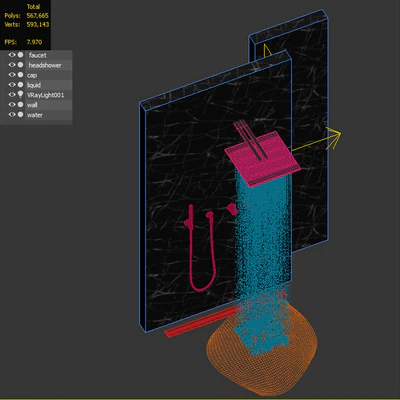
Task: Toggle the eye icon for the liquid object
Action: tap(12, 85)
